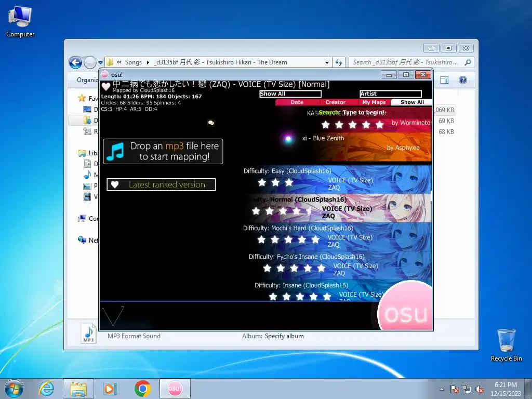Click Specify album field in details pane
Image resolution: width=532 pixels, height=399 pixels.
(284, 336)
